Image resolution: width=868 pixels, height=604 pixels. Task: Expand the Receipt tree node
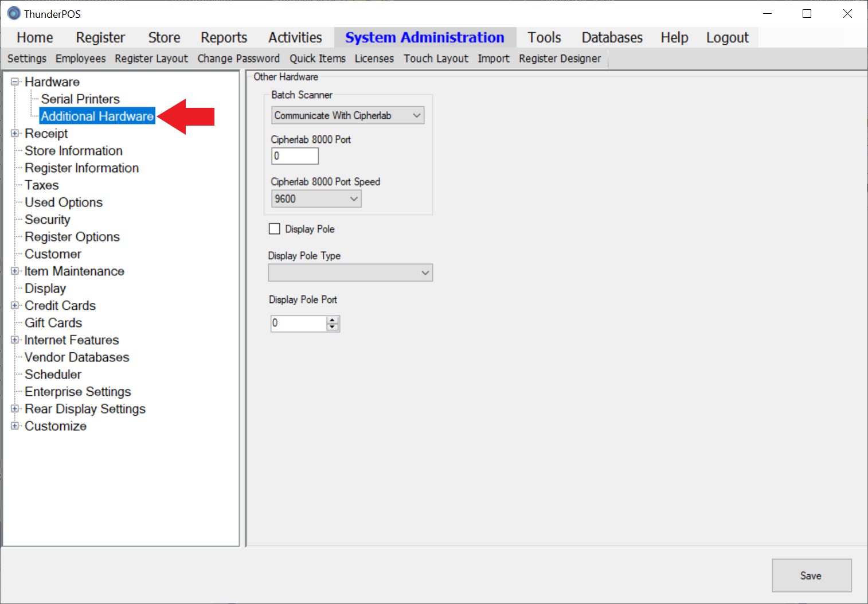coord(15,134)
